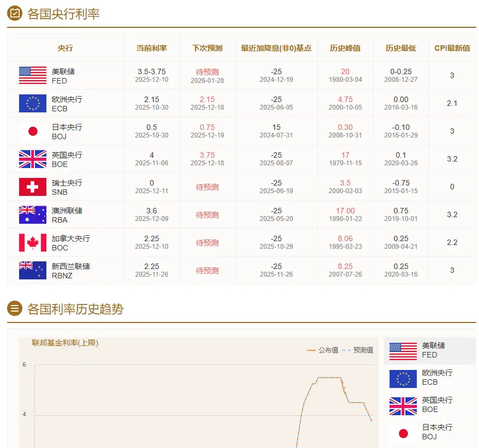Click BOC CPI value 2.2

pos(452,242)
